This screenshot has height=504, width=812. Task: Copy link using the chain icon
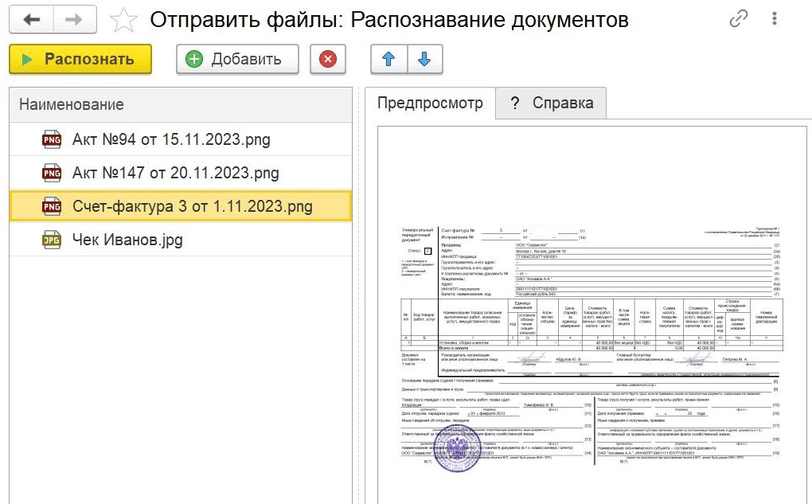(x=739, y=18)
